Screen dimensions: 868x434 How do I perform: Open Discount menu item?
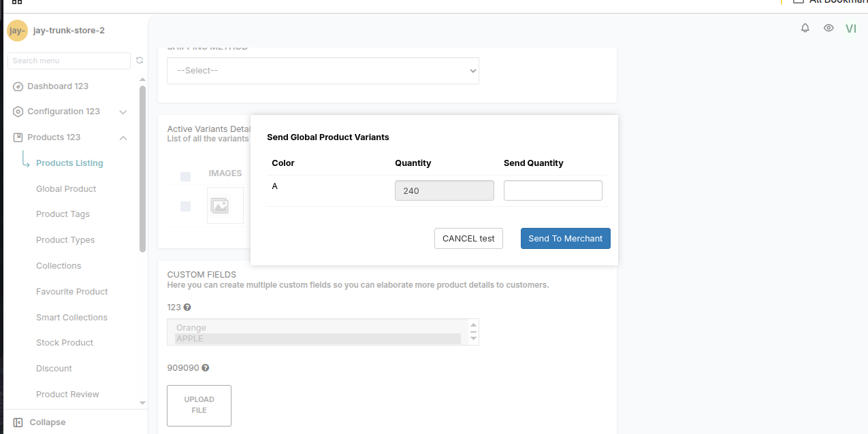pos(54,369)
